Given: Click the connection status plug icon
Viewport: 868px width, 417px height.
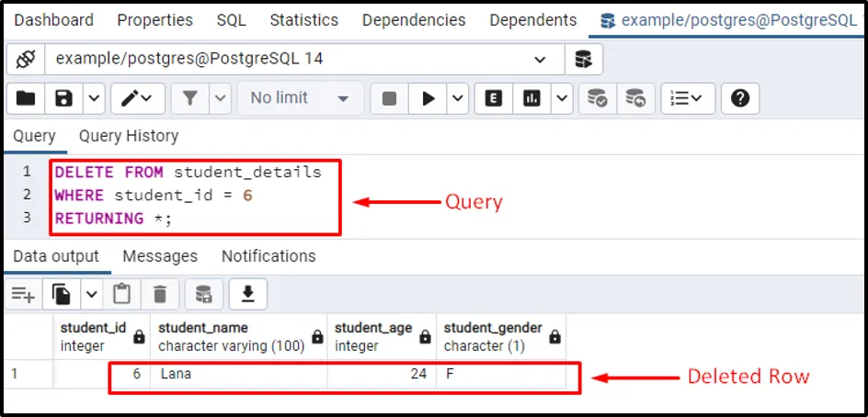Looking at the screenshot, I should [25, 59].
